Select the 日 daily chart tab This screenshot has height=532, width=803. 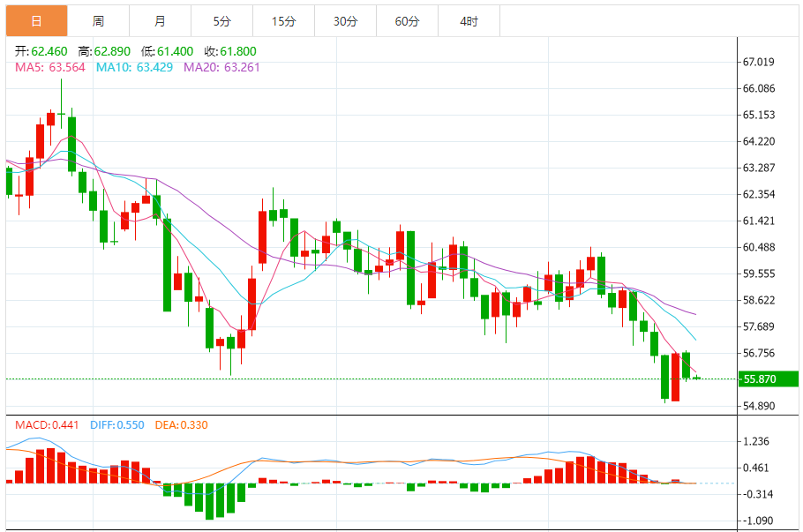tap(36, 21)
